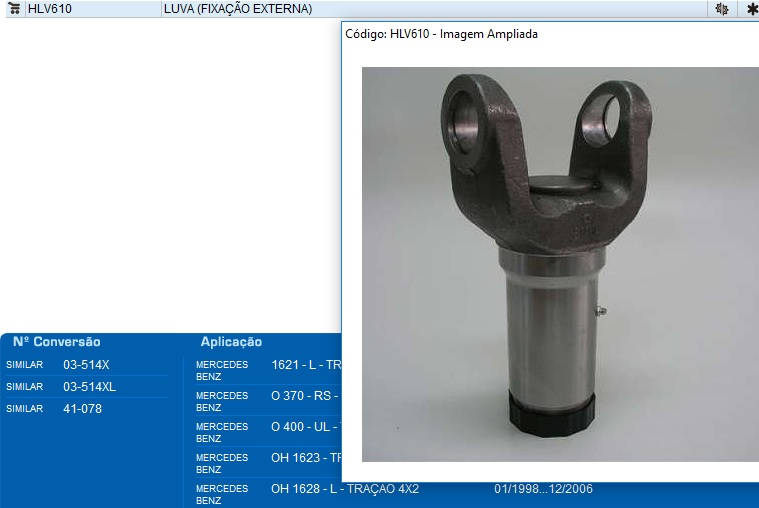Click the Mercedes Benz OH 1623 application row

pos(305,458)
